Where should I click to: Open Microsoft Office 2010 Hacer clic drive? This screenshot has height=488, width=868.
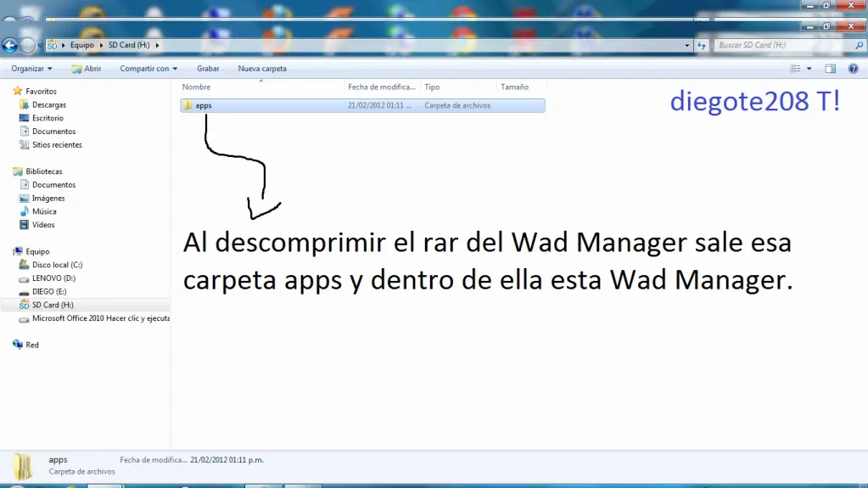[101, 318]
